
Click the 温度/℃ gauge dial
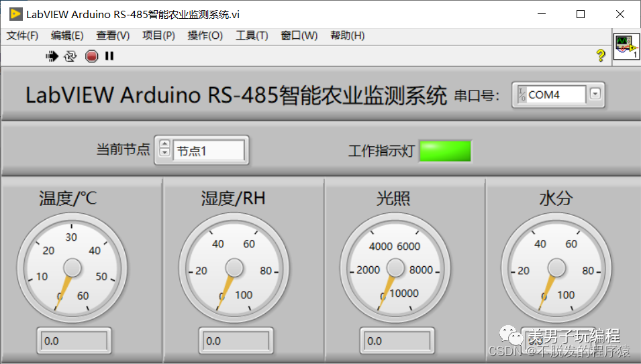72,269
